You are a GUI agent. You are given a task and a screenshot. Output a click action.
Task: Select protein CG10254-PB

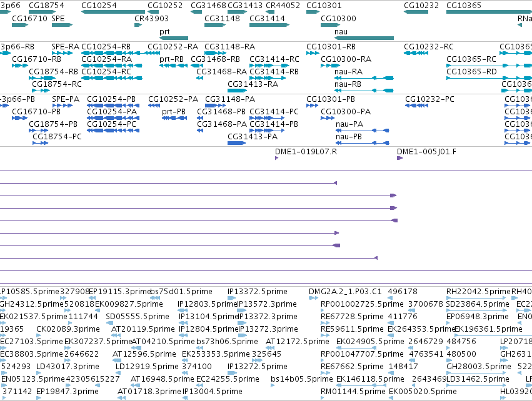pos(111,99)
